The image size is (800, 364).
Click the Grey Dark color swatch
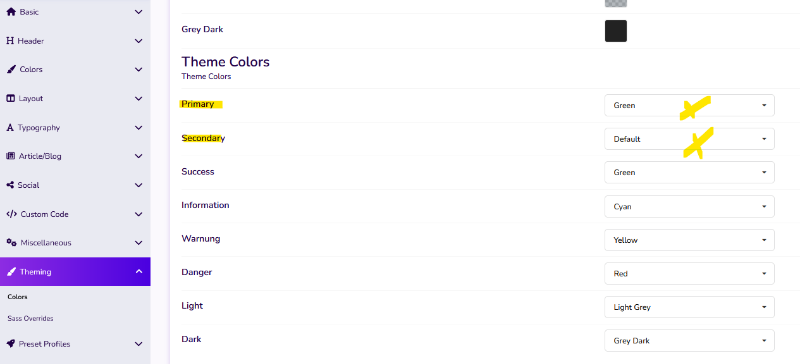click(616, 31)
